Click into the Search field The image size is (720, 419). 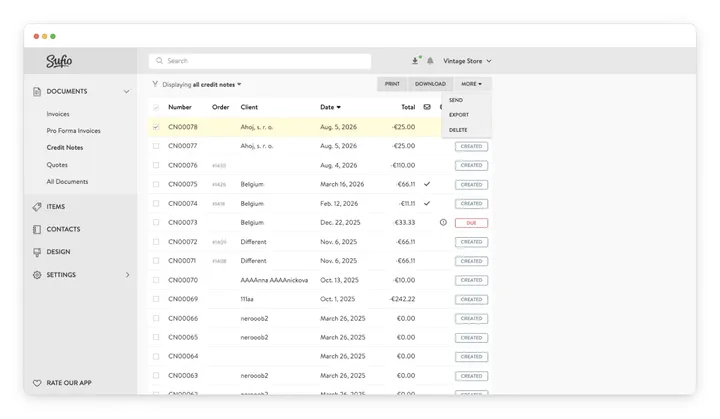[x=260, y=61]
